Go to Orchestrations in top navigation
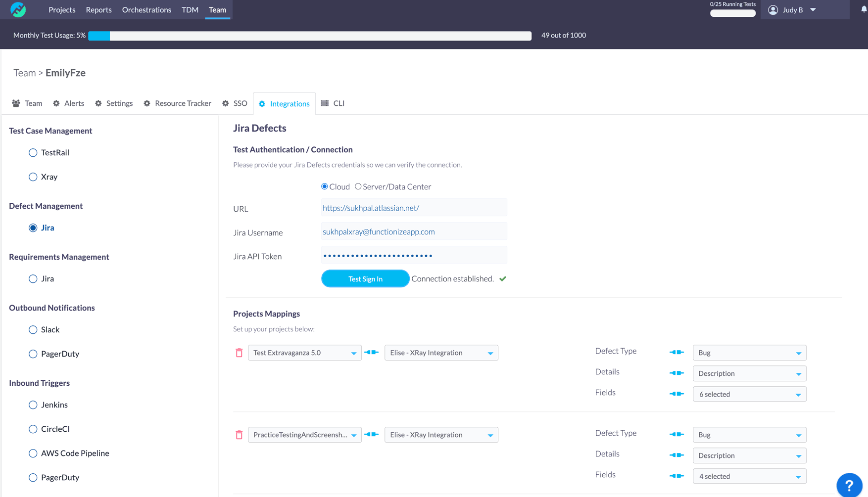Screen dimensions: 868x497 146,10
